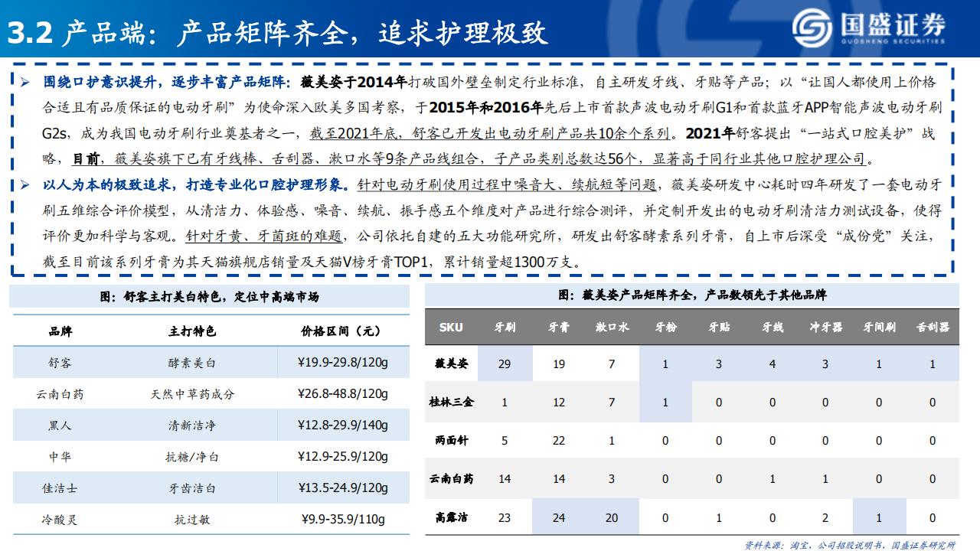Click the 主打特色 column header

pyautogui.click(x=192, y=331)
